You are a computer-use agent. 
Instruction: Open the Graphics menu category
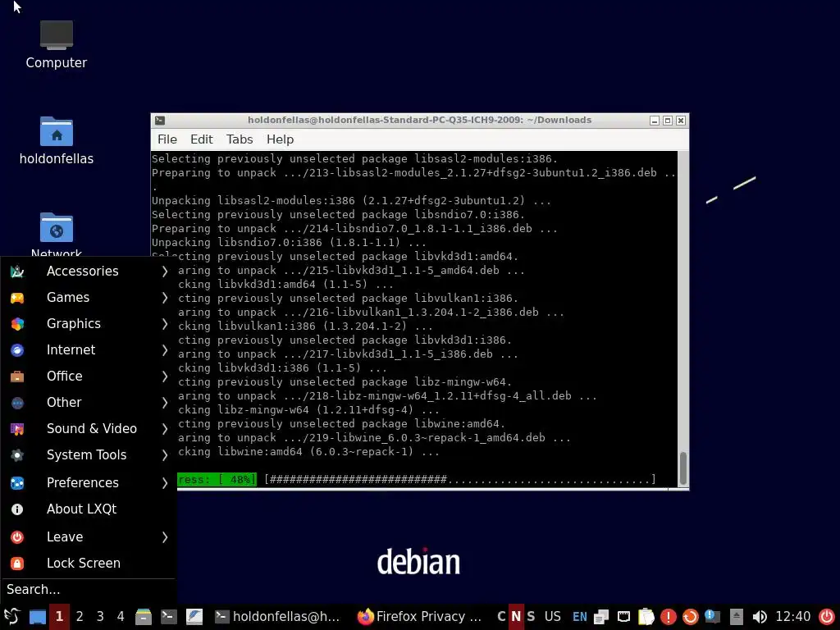(x=89, y=323)
